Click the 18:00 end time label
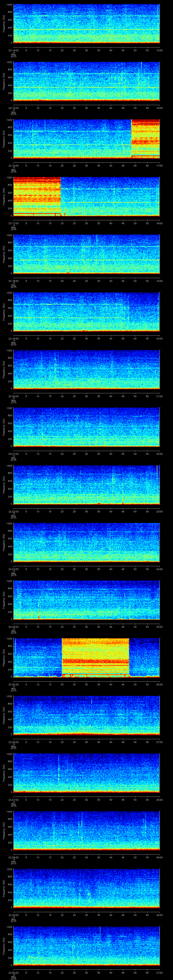This screenshot has width=173, height=980. coord(159,223)
